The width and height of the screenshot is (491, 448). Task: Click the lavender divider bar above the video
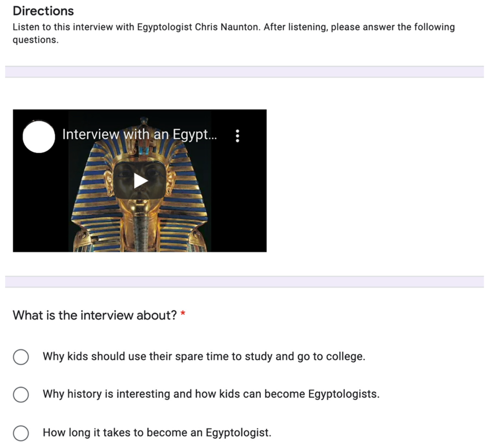click(244, 72)
